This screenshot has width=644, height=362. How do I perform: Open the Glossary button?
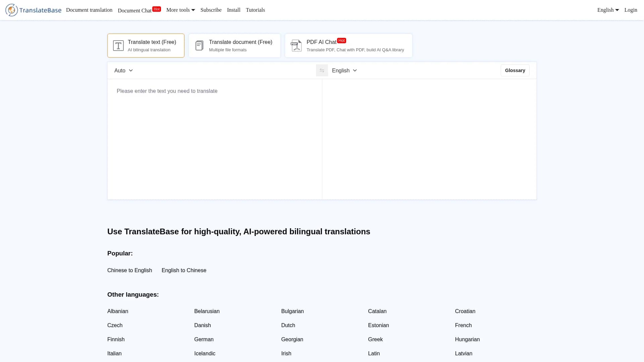[515, 70]
